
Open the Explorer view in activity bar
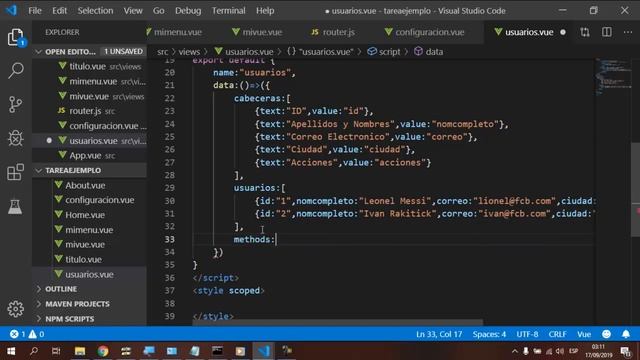[16, 37]
